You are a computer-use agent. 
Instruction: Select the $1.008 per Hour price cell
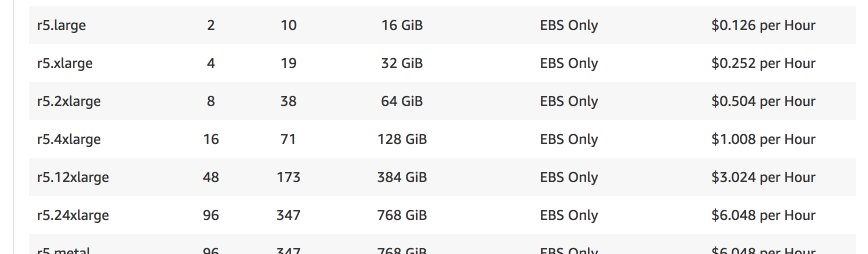[x=763, y=139]
